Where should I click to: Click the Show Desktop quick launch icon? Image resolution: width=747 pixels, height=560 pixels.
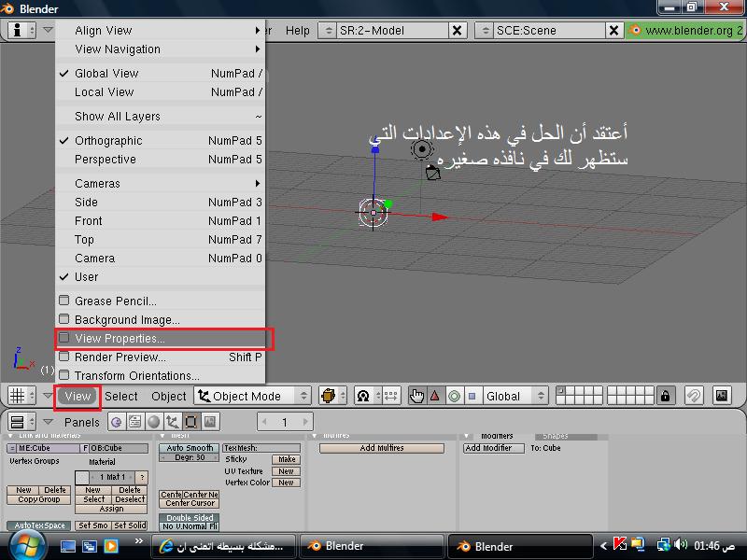click(x=67, y=546)
